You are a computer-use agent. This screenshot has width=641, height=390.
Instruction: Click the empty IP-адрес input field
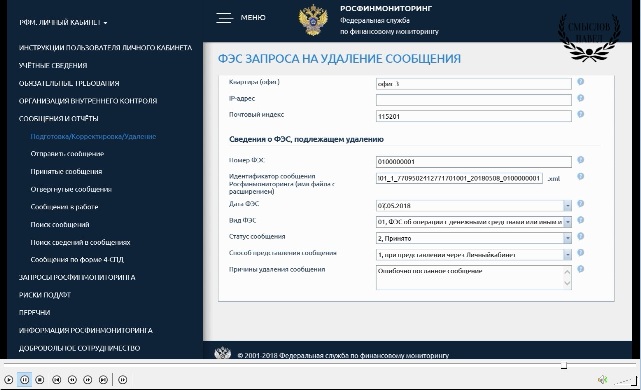tap(473, 100)
